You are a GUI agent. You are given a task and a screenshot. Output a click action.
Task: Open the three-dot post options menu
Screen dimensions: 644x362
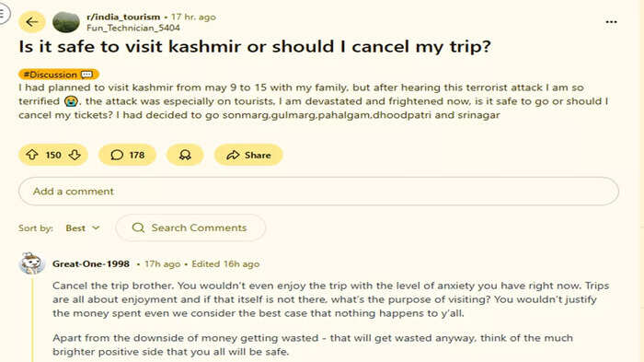coord(611,22)
